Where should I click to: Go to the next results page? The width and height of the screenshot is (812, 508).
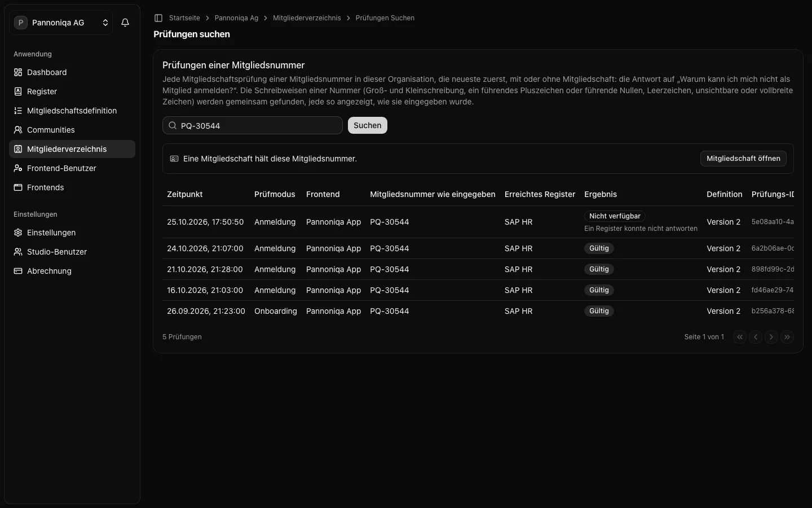click(771, 337)
